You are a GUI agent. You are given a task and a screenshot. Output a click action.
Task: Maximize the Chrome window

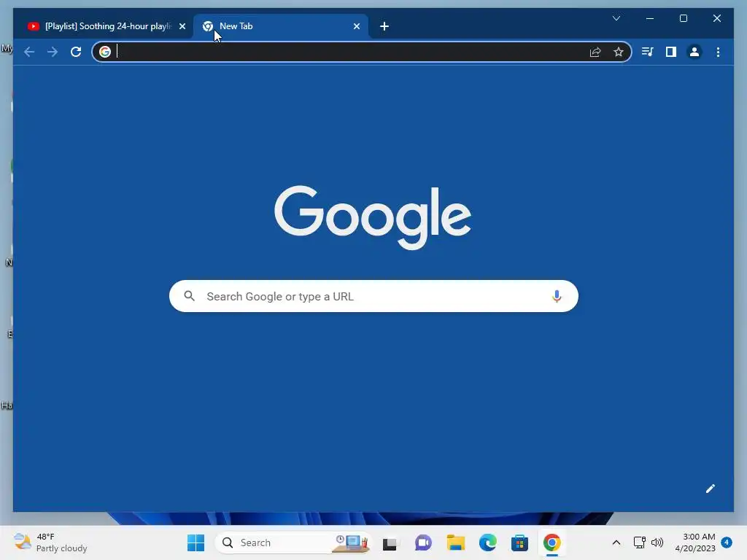pyautogui.click(x=683, y=18)
